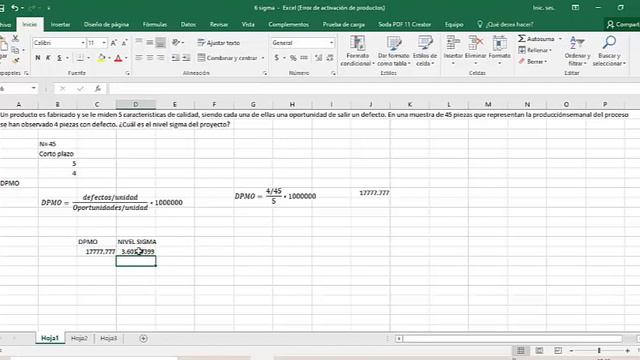The image size is (640, 360).
Task: Toggle bold (N) formatting
Action: tap(38, 58)
